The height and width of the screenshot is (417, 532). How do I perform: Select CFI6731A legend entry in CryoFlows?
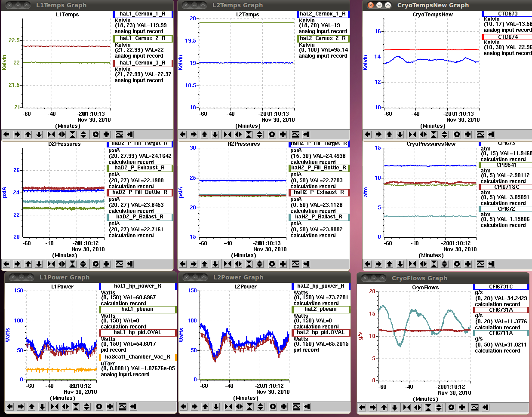501,310
